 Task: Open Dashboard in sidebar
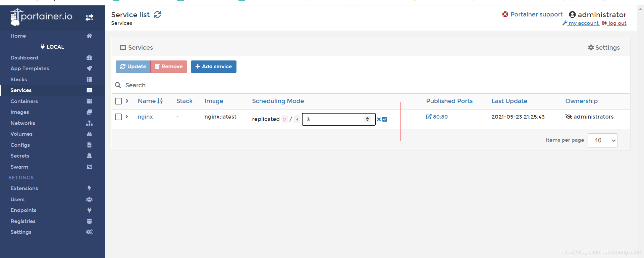24,58
